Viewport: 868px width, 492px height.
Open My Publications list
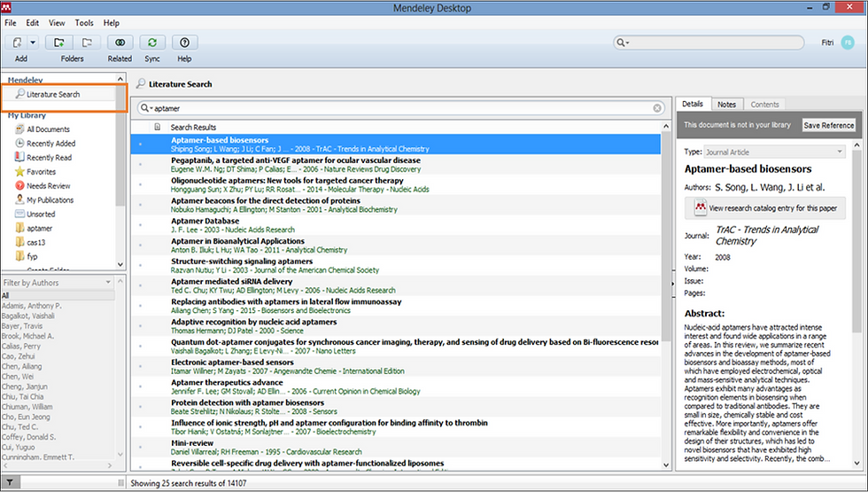coord(50,200)
